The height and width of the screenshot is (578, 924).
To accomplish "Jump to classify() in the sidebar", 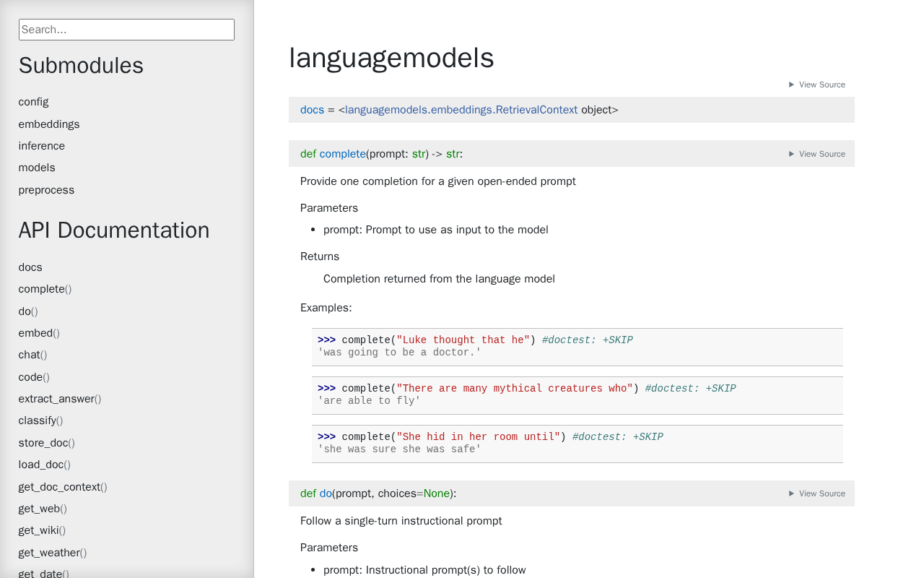I will [x=40, y=420].
